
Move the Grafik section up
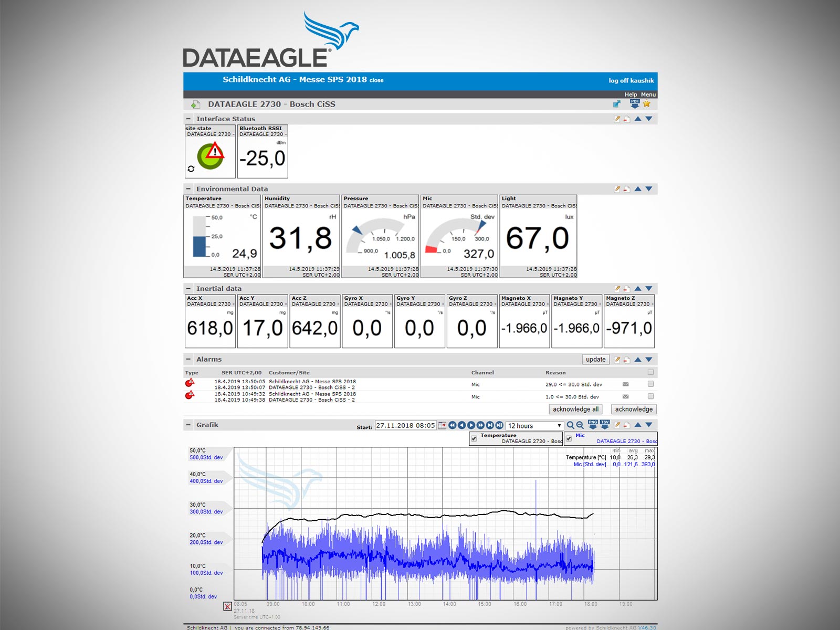click(638, 425)
